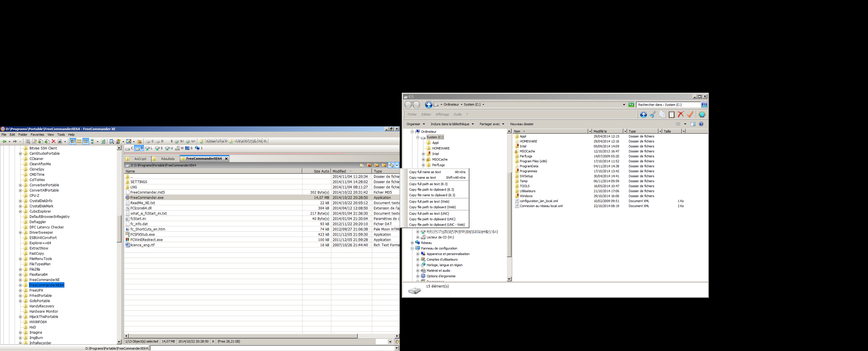Toggle the Explorer preview pane button
The width and height of the screenshot is (868, 351).
(x=693, y=124)
